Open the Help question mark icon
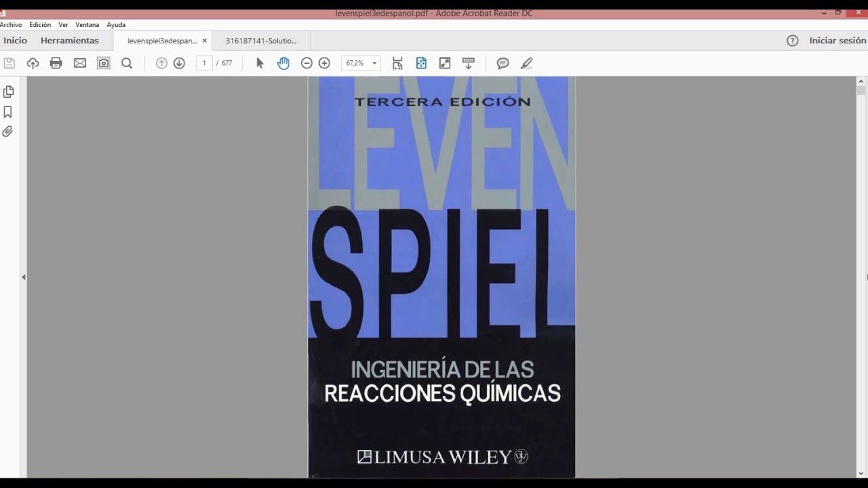 [x=792, y=41]
